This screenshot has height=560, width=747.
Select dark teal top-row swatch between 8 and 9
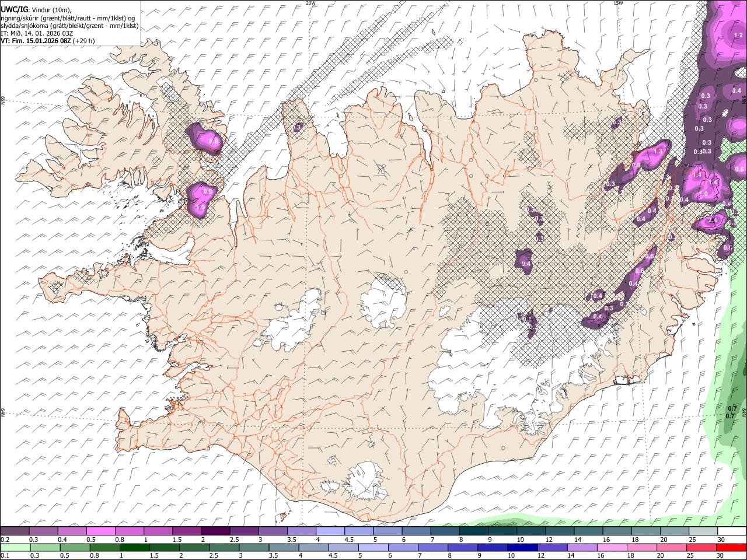point(473,531)
